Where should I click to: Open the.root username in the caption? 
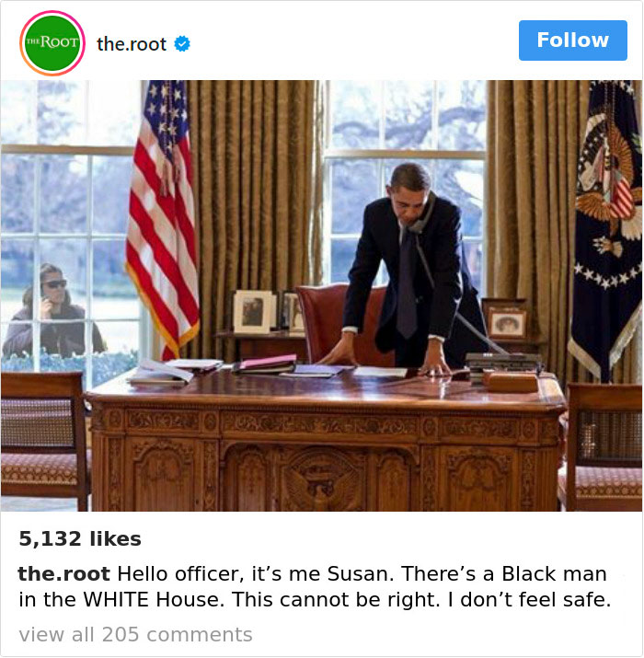pyautogui.click(x=63, y=573)
